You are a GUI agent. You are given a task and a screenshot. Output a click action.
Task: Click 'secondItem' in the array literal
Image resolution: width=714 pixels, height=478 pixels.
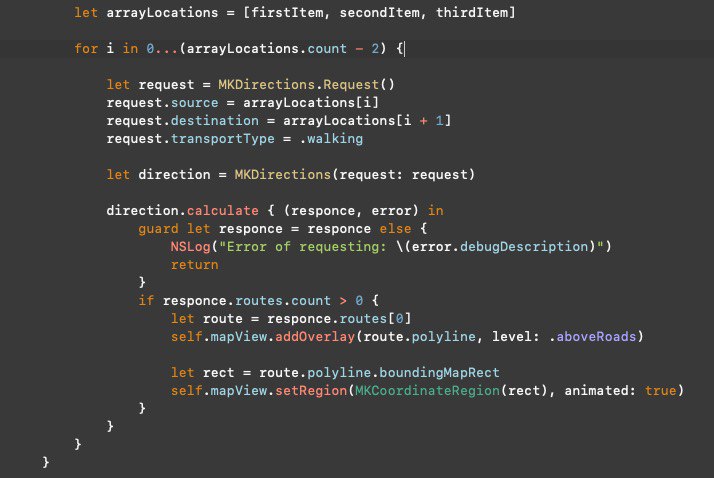[379, 13]
